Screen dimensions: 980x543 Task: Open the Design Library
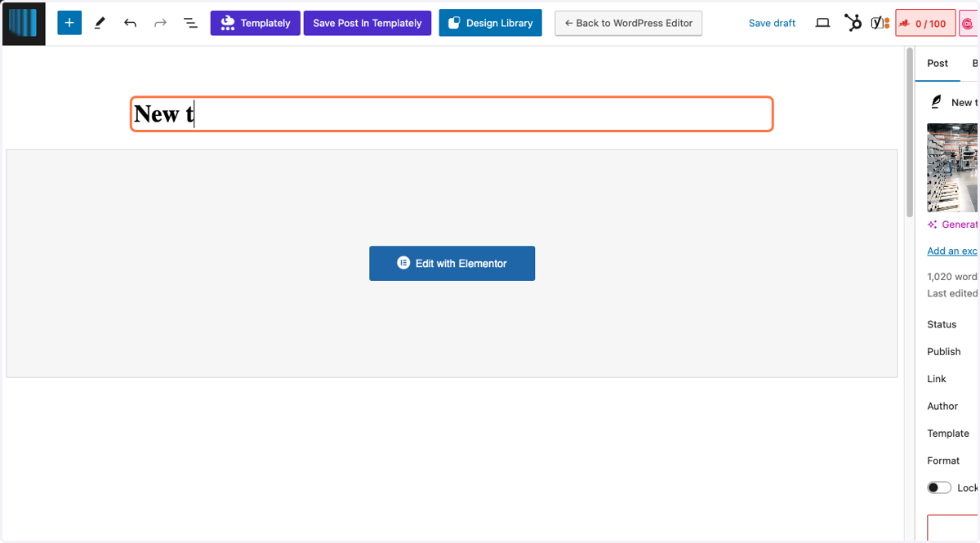[491, 23]
